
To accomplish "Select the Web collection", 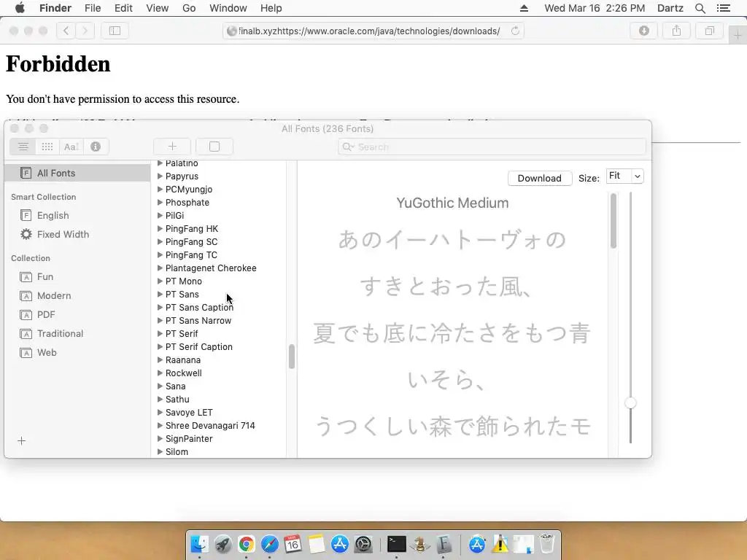I will coord(77,352).
